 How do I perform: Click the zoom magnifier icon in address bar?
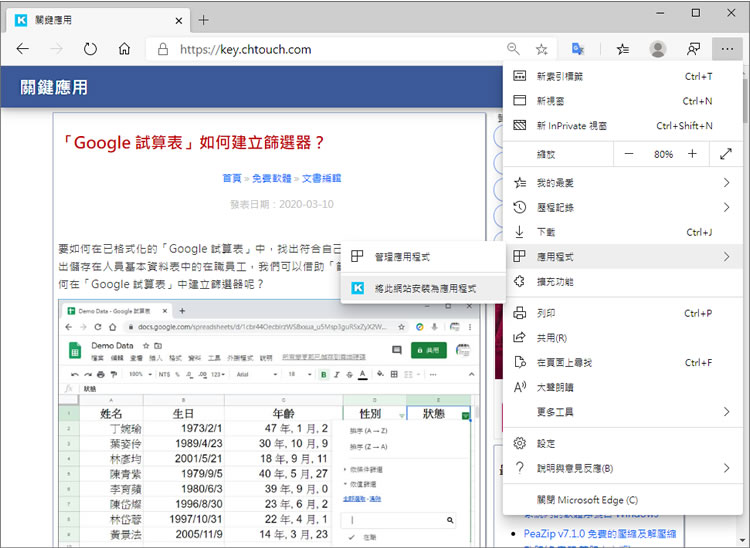coord(513,49)
